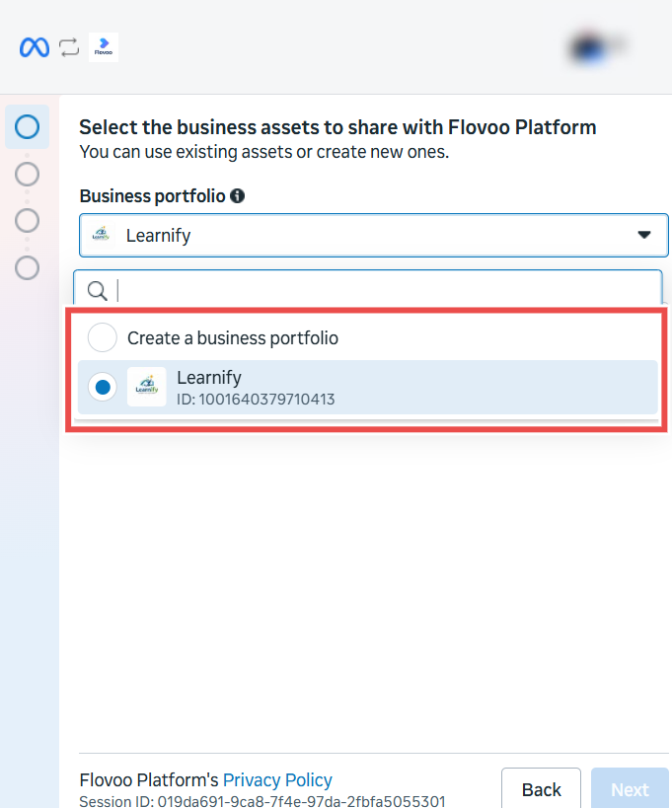
Task: Click Learnify logo in dropdown list
Action: point(147,387)
